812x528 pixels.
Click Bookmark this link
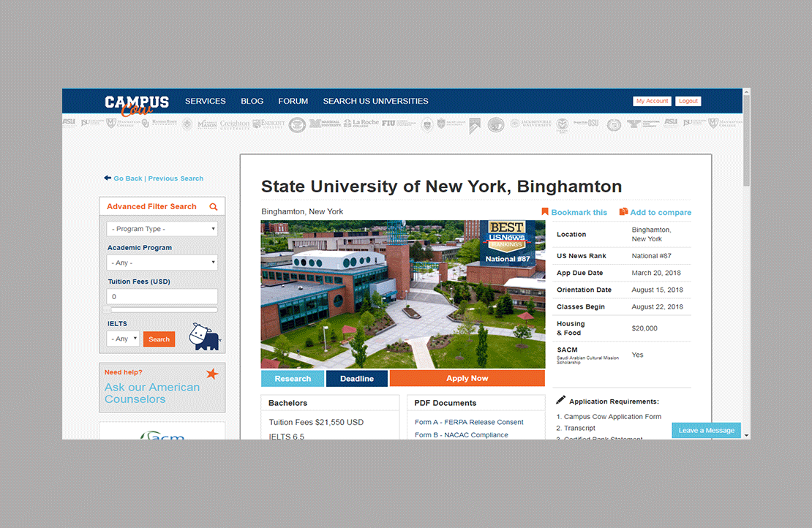(579, 212)
